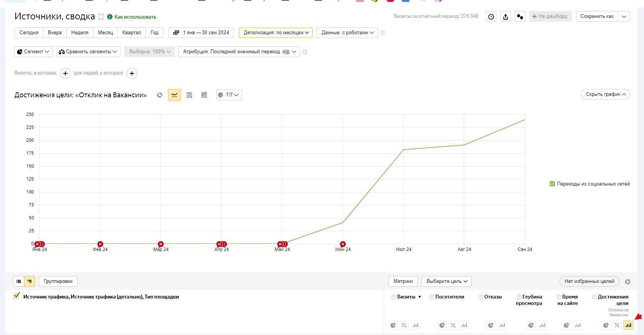
Task: Open the report history clock icon
Action: point(491,16)
